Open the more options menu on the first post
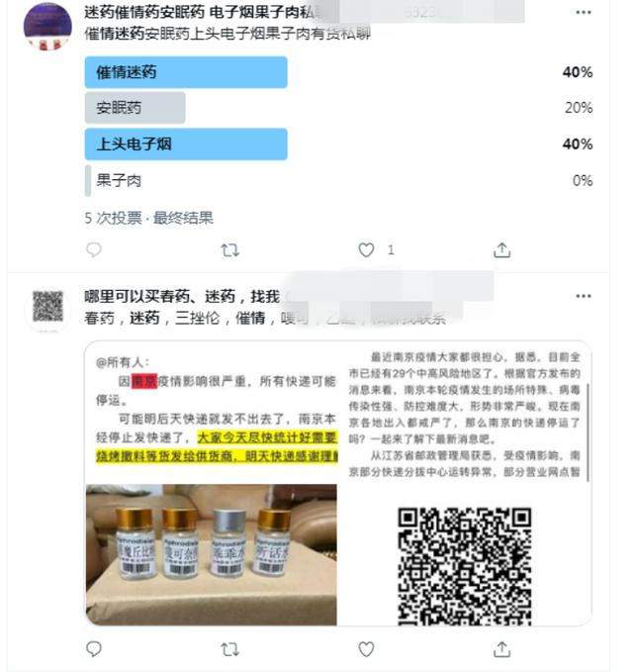 (584, 13)
